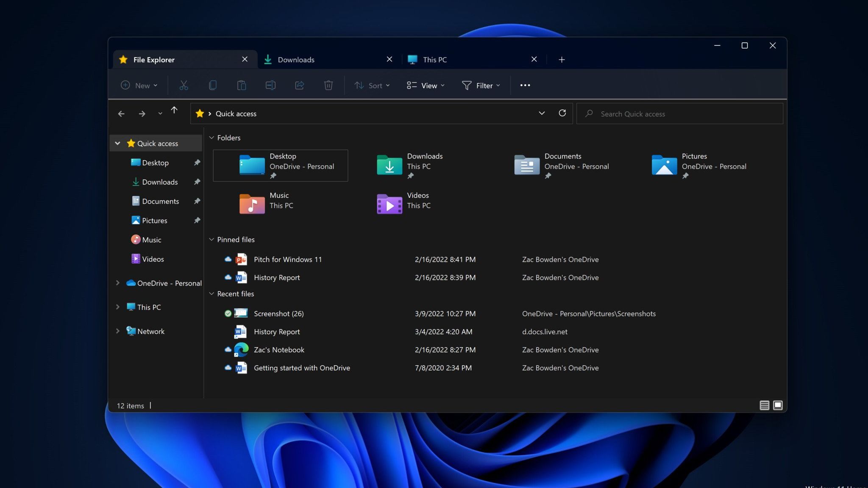Expand the address bar history dropdown
This screenshot has height=488, width=868.
(x=542, y=113)
